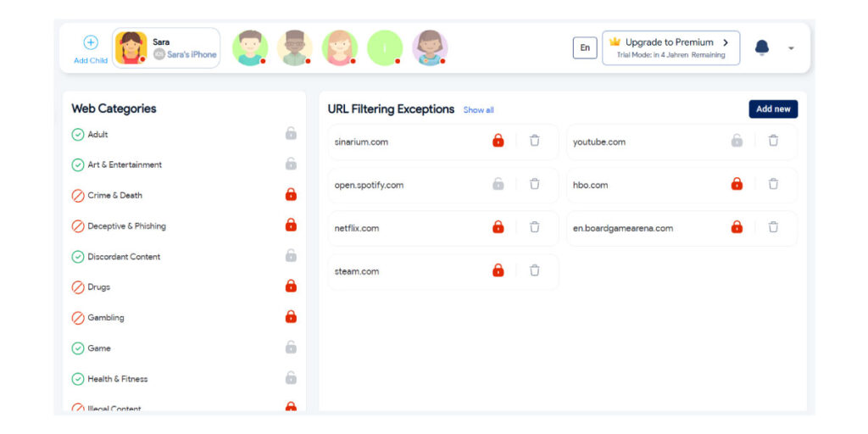868x434 pixels.
Task: Open the Show all link
Action: pyautogui.click(x=478, y=110)
